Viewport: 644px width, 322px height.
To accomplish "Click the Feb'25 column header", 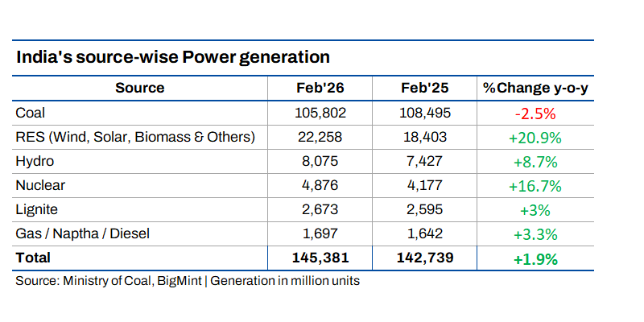I will (424, 88).
